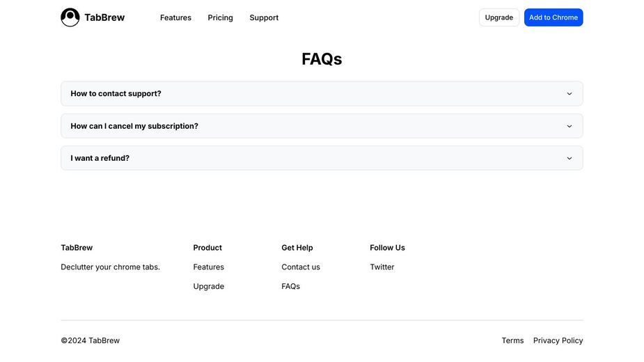Click the chevron next to 'I want a refund?'
This screenshot has height=362, width=644.
pyautogui.click(x=570, y=158)
